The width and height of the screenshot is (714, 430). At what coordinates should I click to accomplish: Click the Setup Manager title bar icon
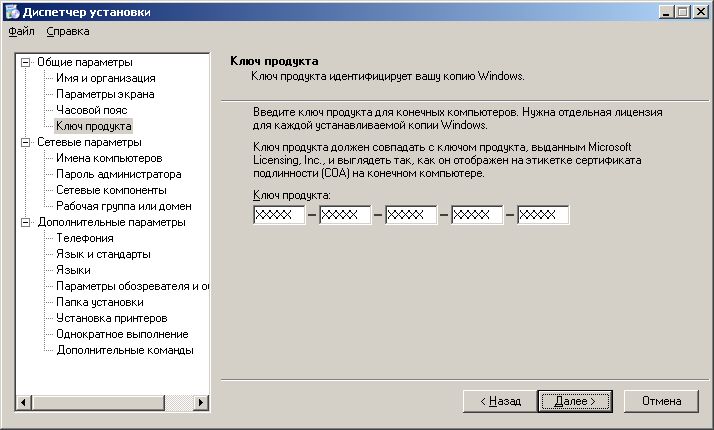pos(13,11)
